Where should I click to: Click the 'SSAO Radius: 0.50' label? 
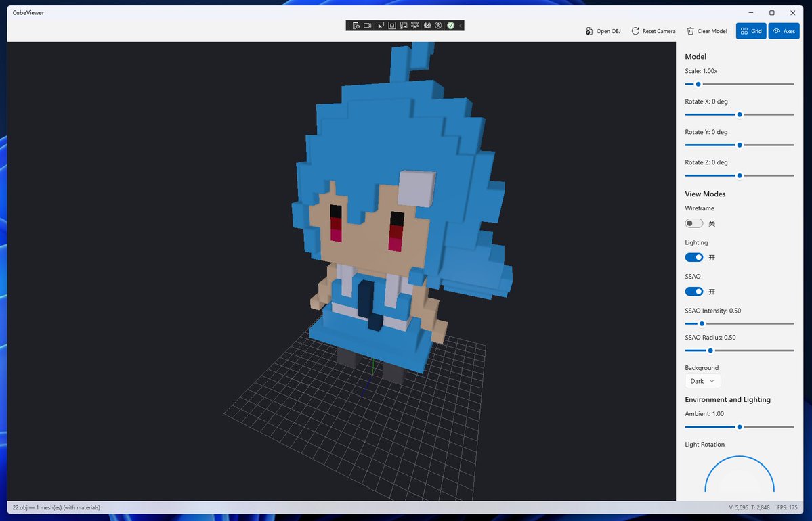click(x=710, y=338)
